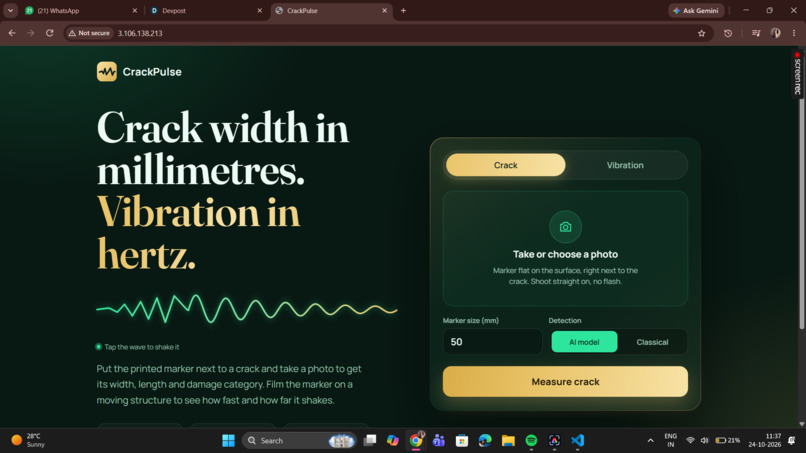
Task: Choose AI model detection
Action: [584, 342]
